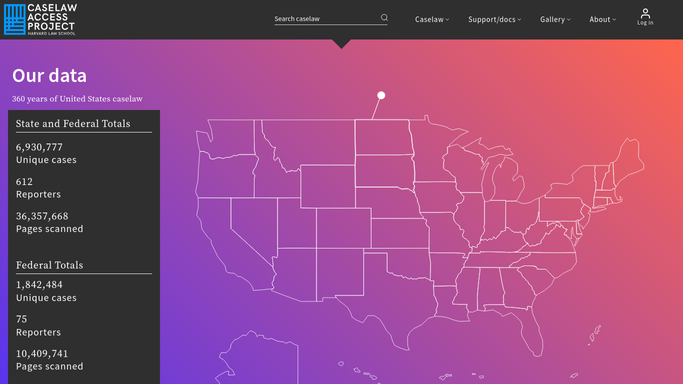Expand the Caselaw dropdown menu
Image resolution: width=683 pixels, height=384 pixels.
pyautogui.click(x=432, y=19)
